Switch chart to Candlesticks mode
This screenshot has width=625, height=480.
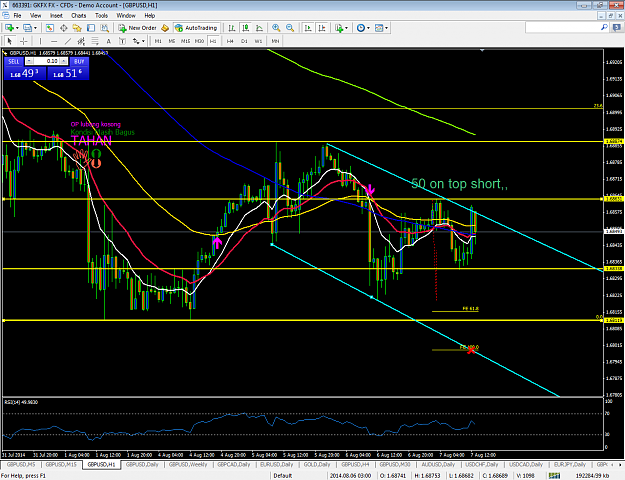coord(246,28)
